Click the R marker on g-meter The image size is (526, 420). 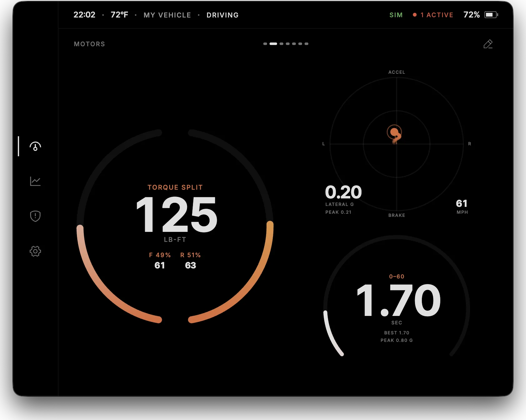click(469, 144)
